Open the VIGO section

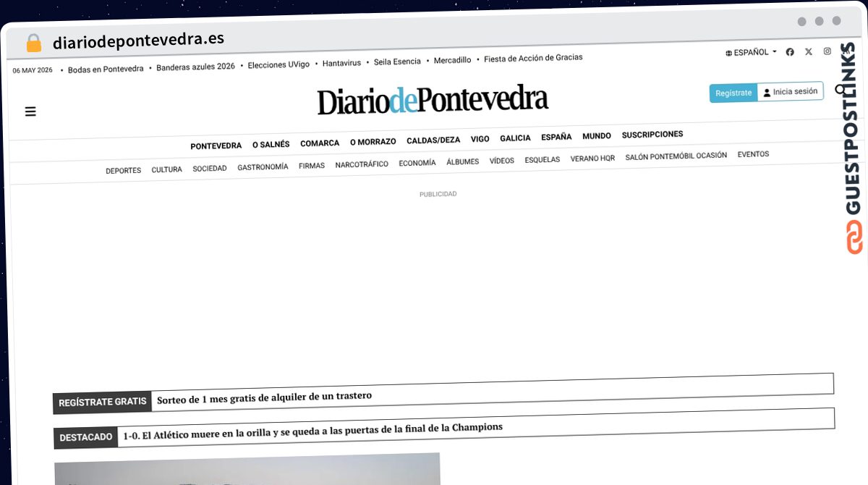[x=480, y=139]
